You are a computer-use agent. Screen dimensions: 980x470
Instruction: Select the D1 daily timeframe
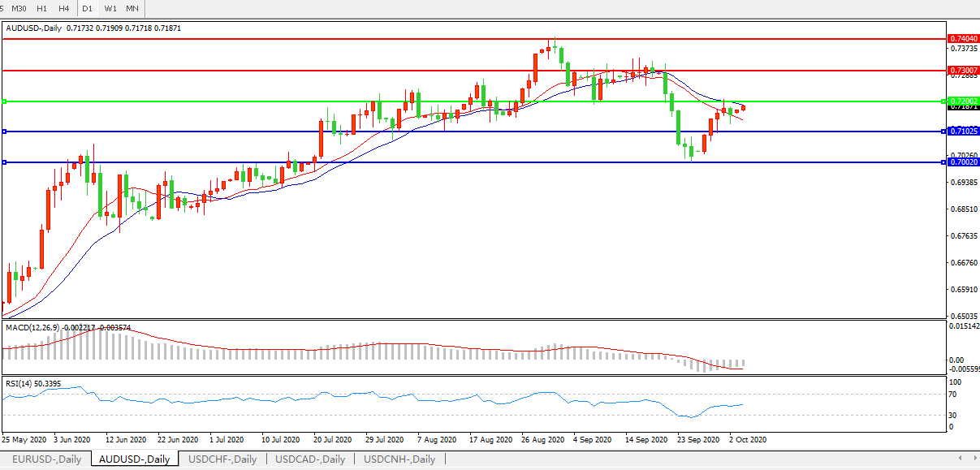[x=88, y=8]
